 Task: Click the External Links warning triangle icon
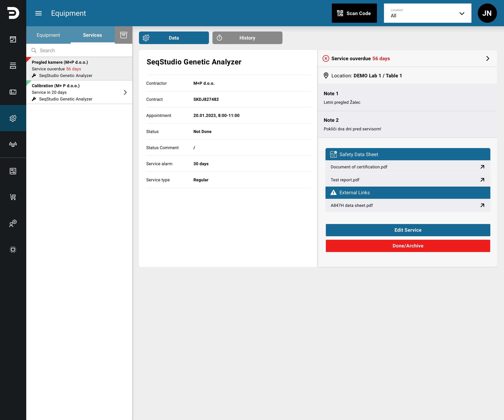pyautogui.click(x=333, y=192)
